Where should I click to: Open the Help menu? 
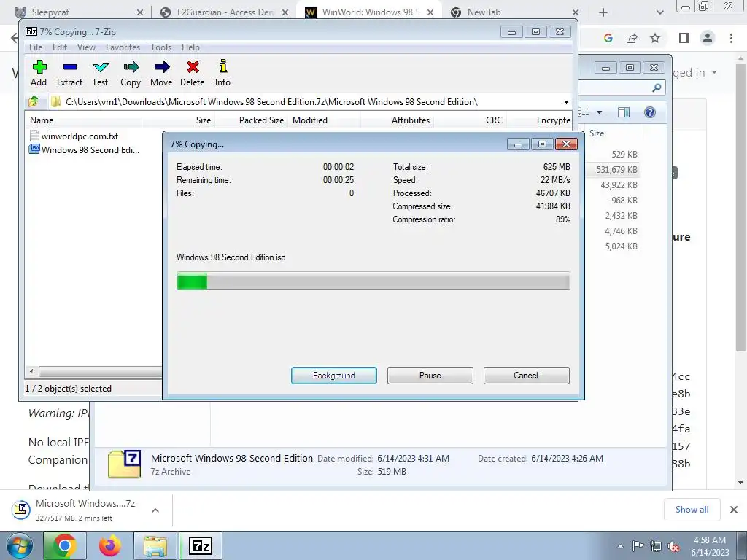tap(190, 47)
